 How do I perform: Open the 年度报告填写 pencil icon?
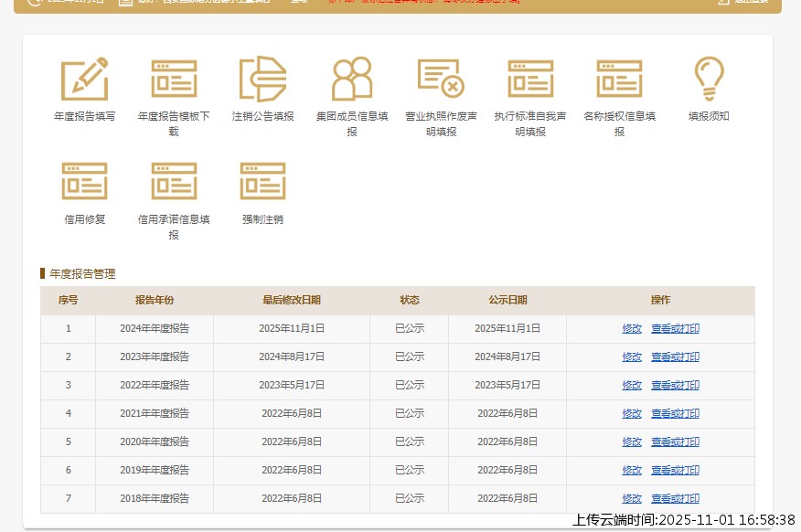[x=84, y=80]
